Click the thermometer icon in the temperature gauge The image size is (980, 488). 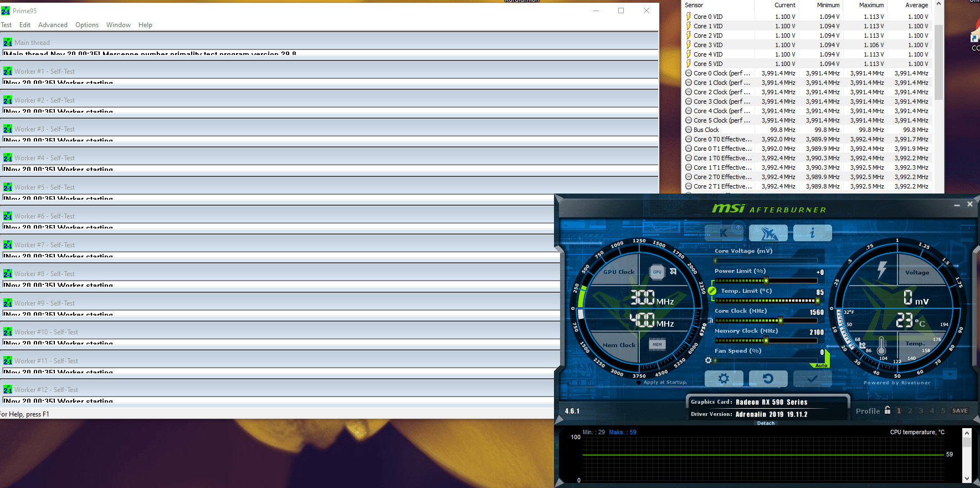tap(881, 345)
